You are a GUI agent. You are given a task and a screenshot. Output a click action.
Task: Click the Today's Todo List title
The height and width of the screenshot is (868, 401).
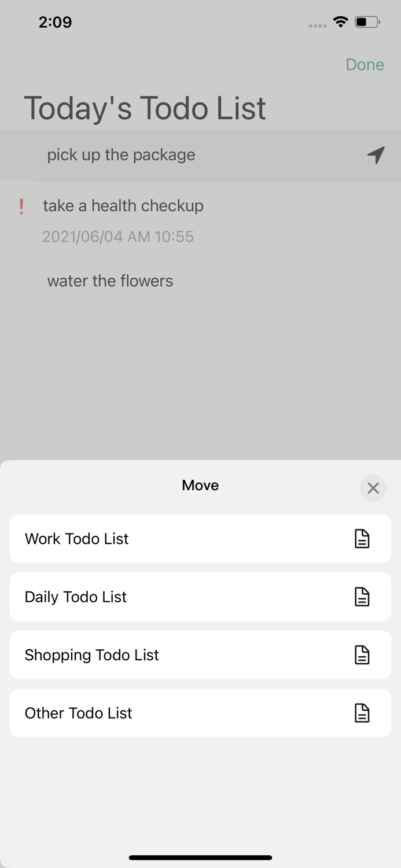pyautogui.click(x=145, y=108)
